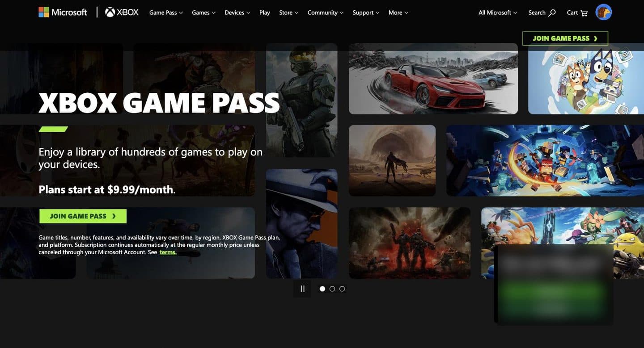Expand the Game Pass menu

[x=166, y=13]
